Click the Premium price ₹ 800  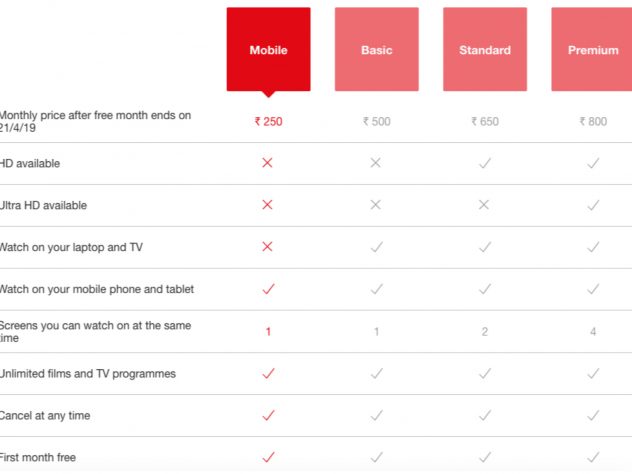tap(593, 121)
